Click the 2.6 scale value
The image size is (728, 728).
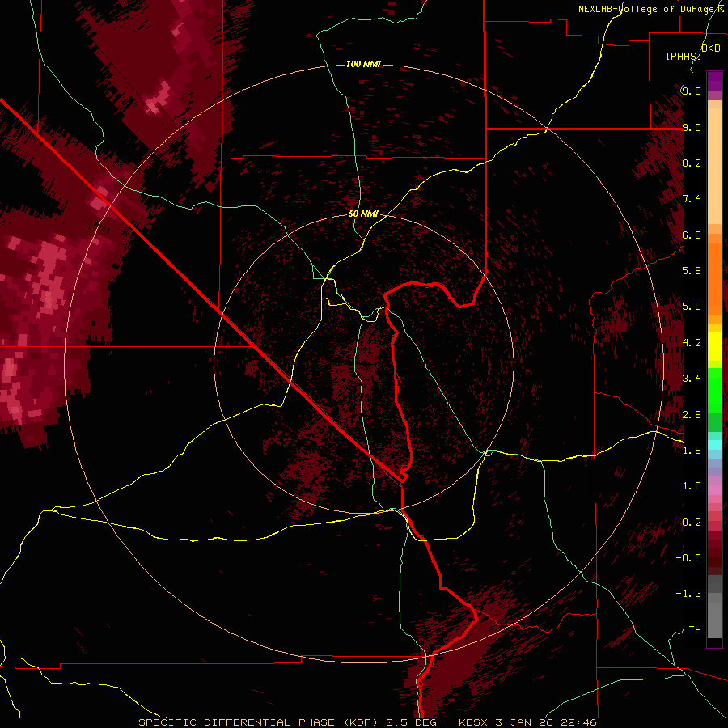click(692, 415)
